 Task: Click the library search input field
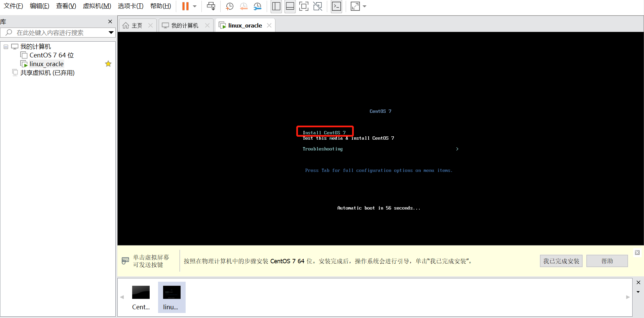58,33
